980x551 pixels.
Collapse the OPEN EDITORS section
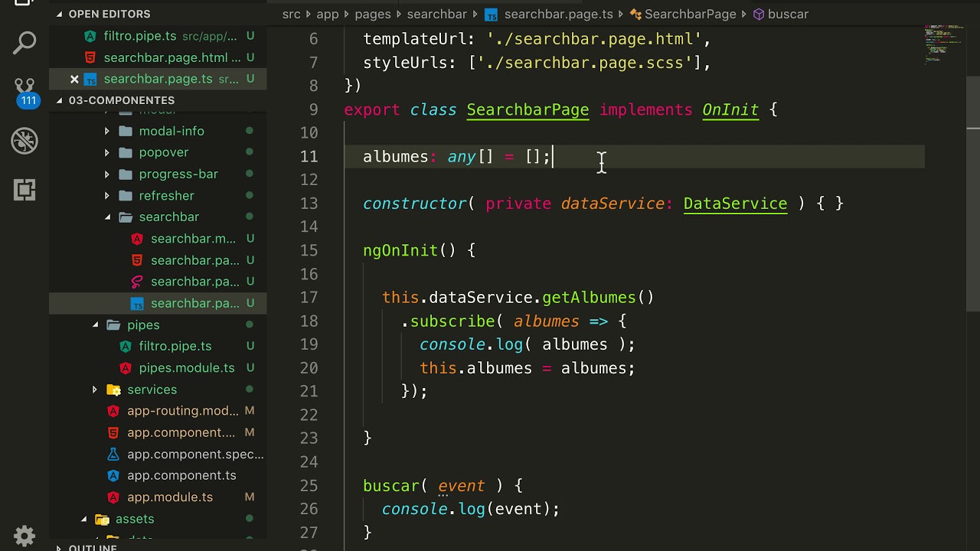pyautogui.click(x=59, y=14)
